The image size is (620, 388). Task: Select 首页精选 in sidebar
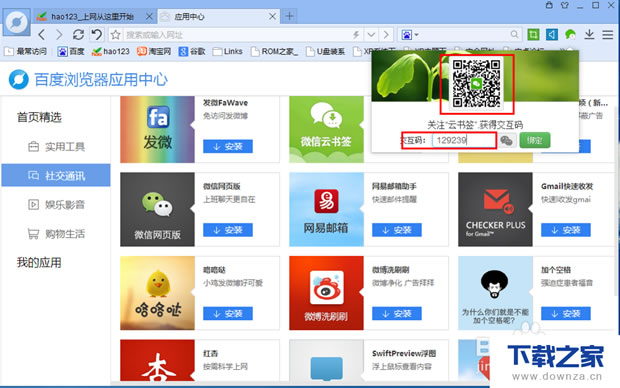click(x=39, y=117)
